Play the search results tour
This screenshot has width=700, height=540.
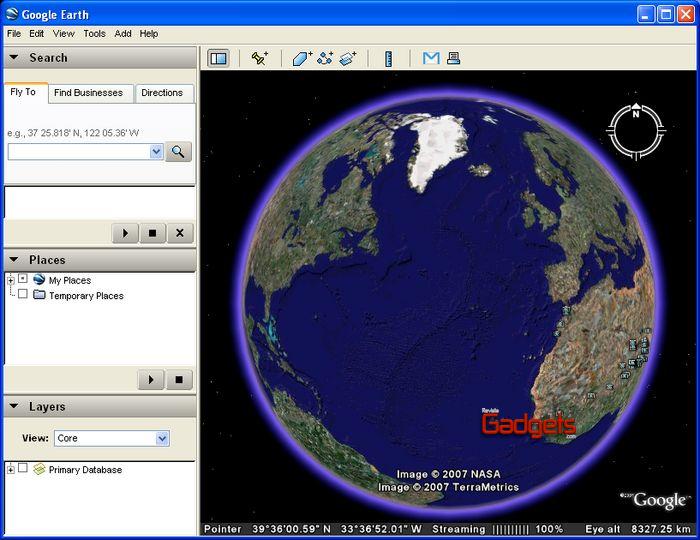(x=125, y=233)
